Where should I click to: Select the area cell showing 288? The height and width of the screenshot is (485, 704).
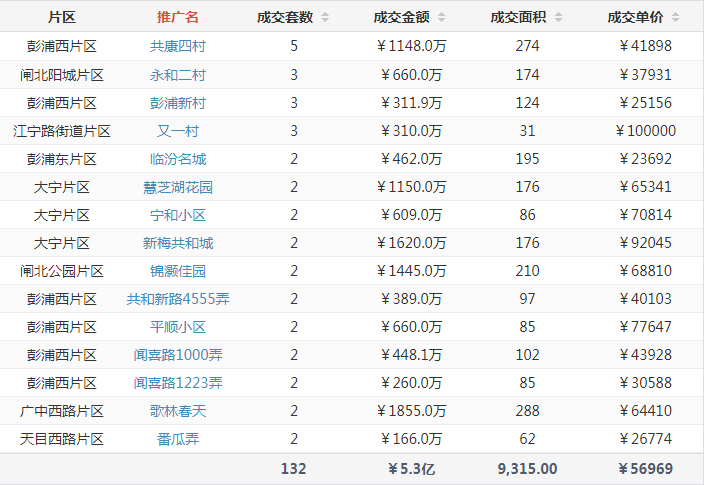pos(528,411)
